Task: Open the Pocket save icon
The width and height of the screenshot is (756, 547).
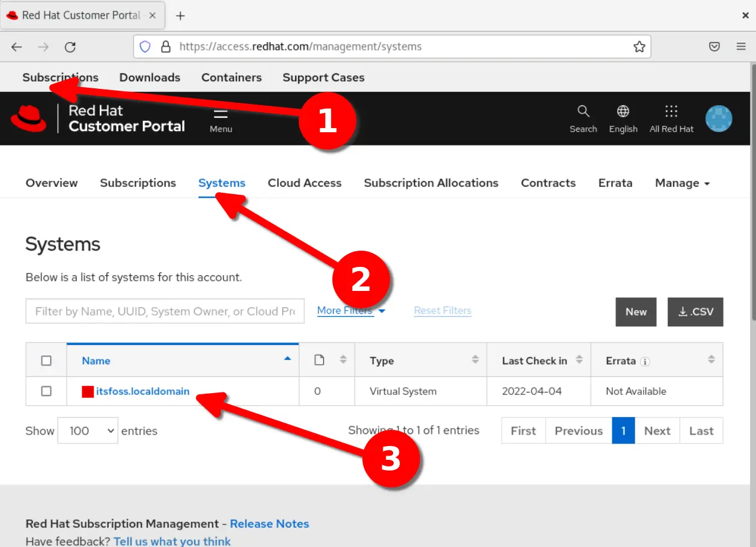Action: pyautogui.click(x=715, y=47)
